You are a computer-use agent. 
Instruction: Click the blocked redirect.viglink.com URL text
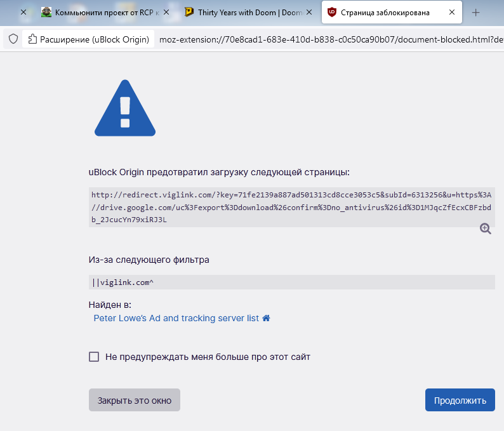click(x=291, y=208)
